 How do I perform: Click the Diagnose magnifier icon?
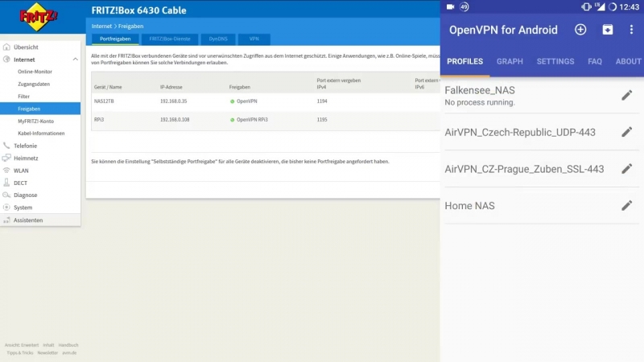coord(6,195)
